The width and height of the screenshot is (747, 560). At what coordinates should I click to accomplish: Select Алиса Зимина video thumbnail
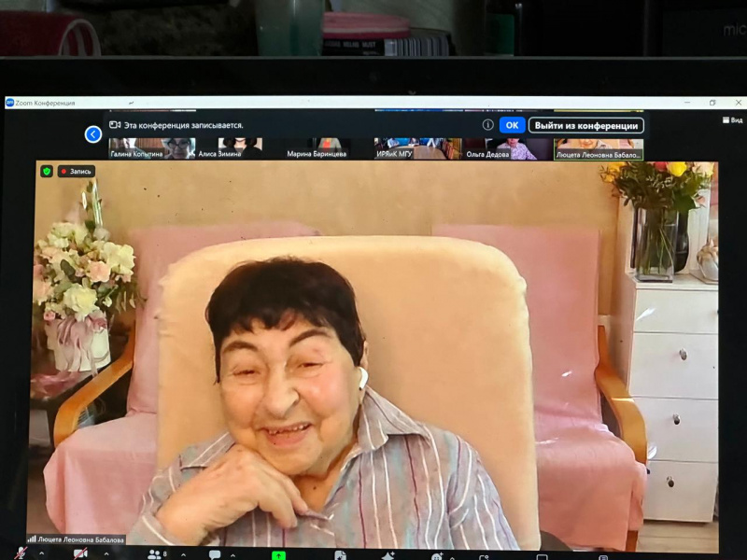click(x=240, y=148)
